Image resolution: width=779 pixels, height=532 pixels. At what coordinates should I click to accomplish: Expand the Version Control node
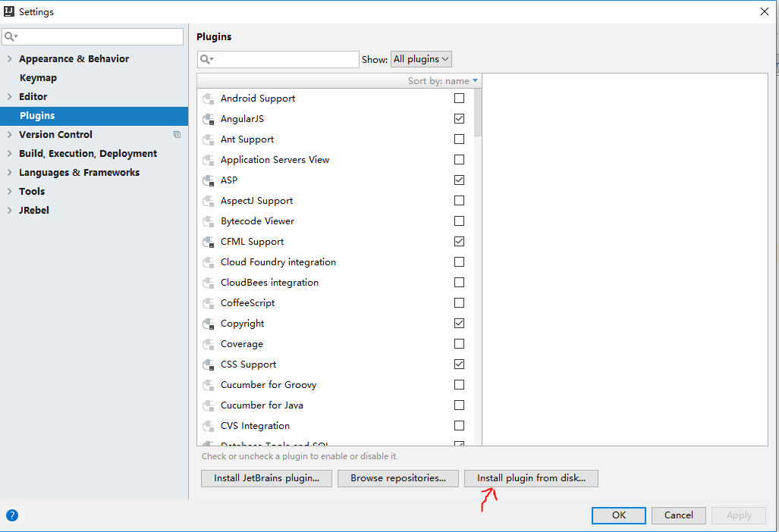(x=9, y=134)
